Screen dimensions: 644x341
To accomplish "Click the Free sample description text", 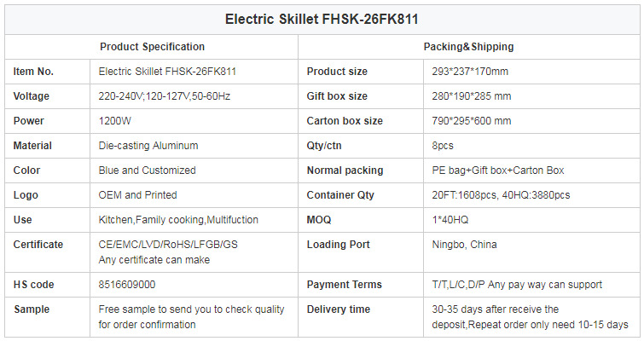I will pos(191,317).
